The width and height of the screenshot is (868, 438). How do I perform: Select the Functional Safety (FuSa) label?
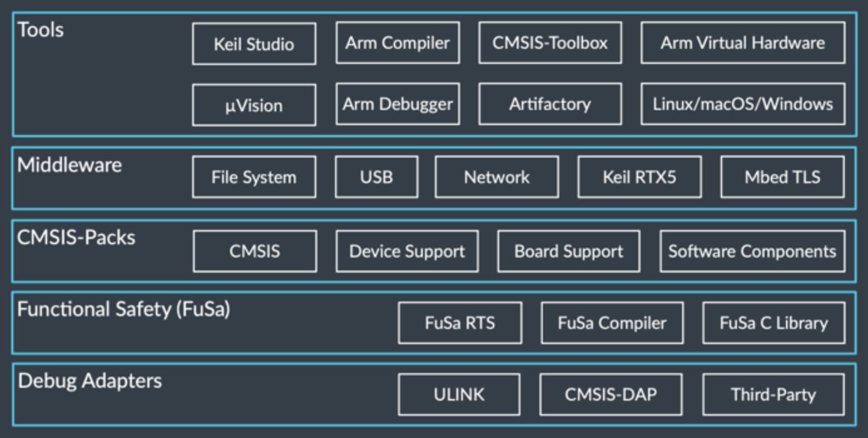124,309
